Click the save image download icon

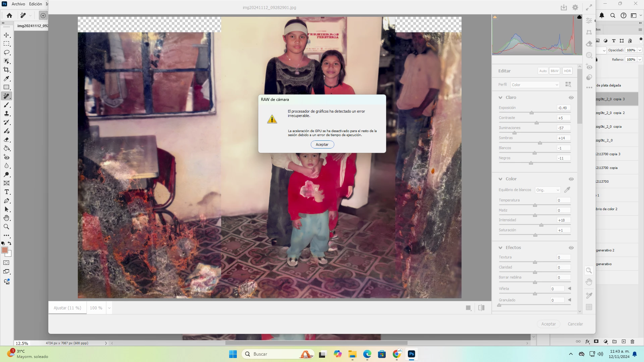point(563,7)
